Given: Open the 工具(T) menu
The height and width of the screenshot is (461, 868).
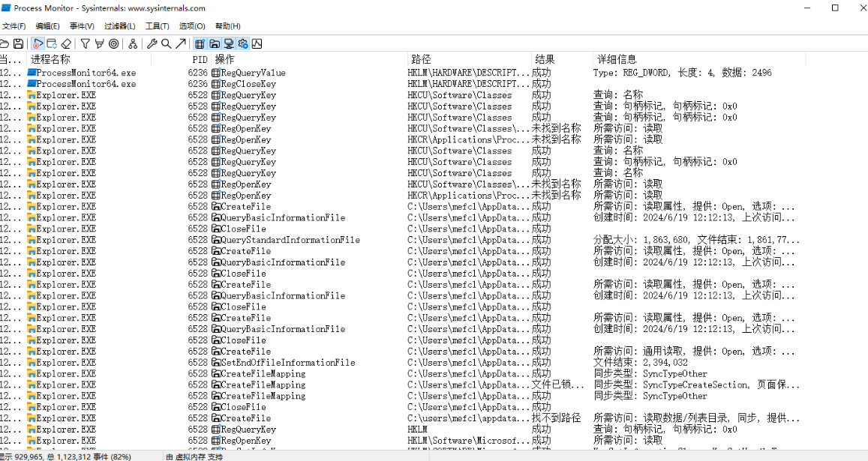Looking at the screenshot, I should [x=158, y=26].
